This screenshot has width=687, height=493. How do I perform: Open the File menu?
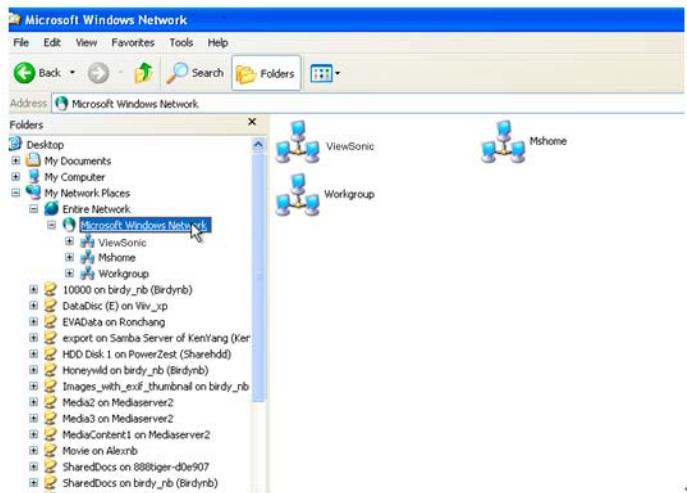[x=21, y=43]
